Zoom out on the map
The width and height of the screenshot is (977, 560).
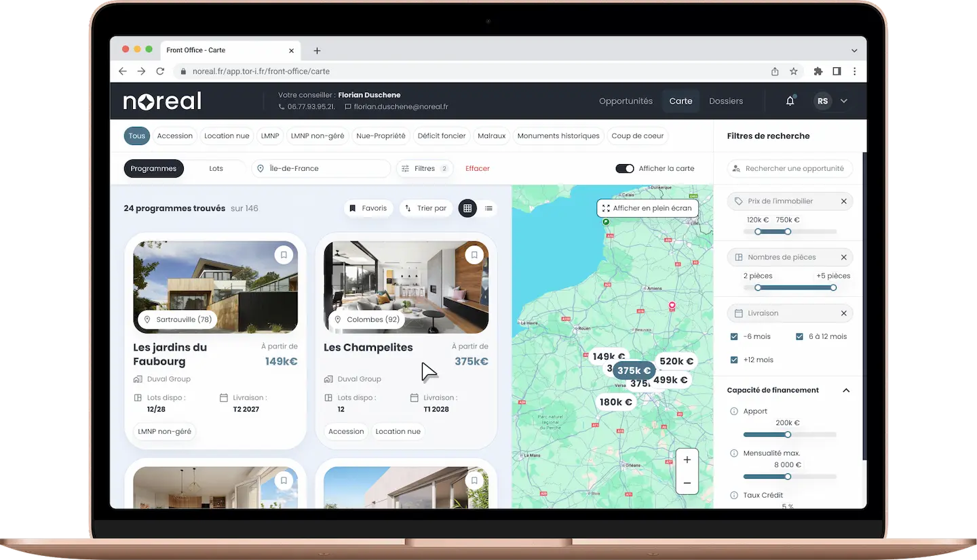[687, 483]
